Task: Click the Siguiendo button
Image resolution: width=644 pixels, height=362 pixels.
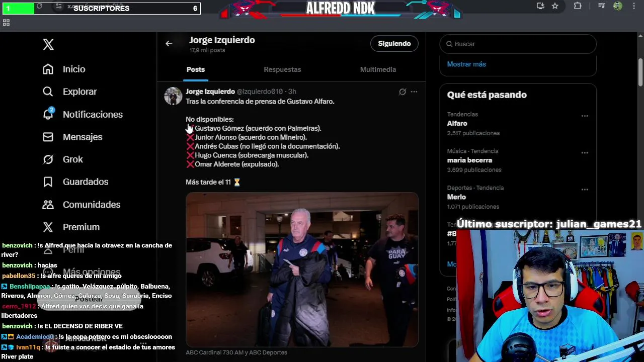Action: (394, 44)
